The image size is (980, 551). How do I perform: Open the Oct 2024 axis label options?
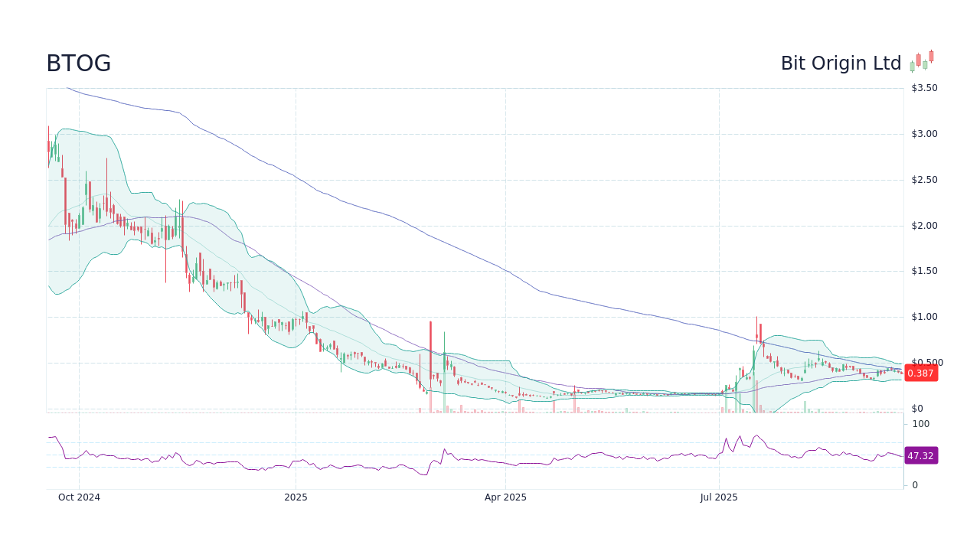(x=79, y=497)
